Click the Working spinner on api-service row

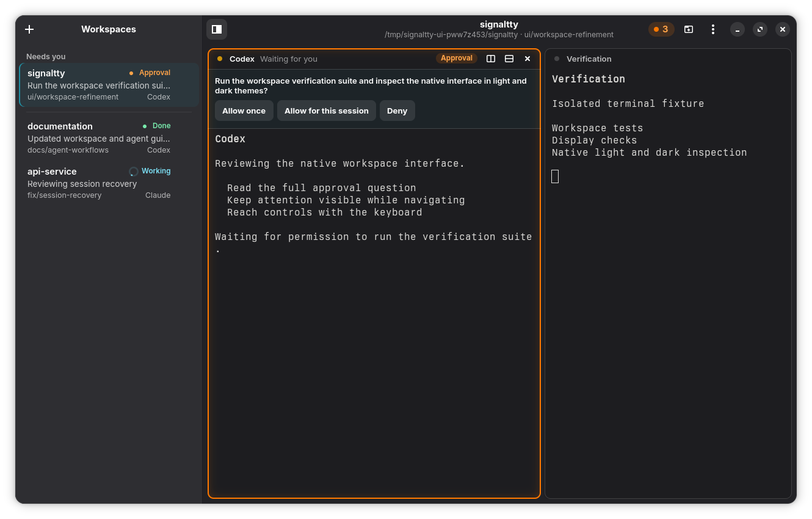134,172
